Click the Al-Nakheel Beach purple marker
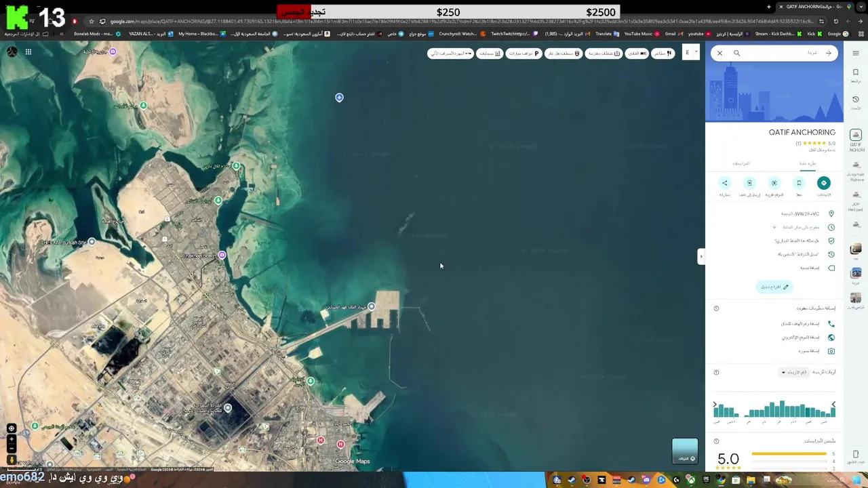This screenshot has height=488, width=868. [x=222, y=256]
